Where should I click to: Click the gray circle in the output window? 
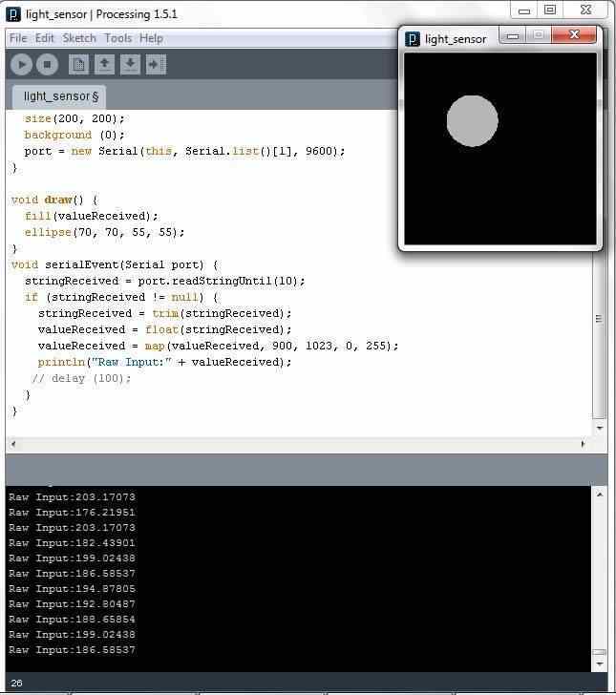473,120
